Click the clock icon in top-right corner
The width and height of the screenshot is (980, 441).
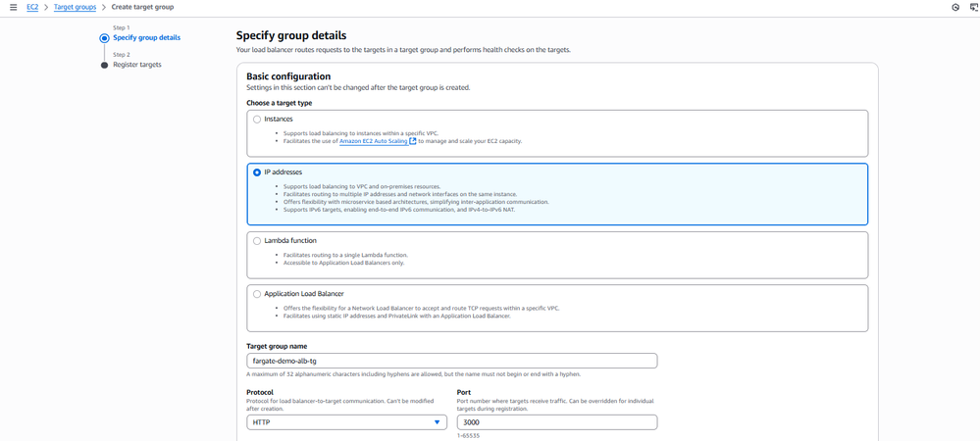[955, 7]
